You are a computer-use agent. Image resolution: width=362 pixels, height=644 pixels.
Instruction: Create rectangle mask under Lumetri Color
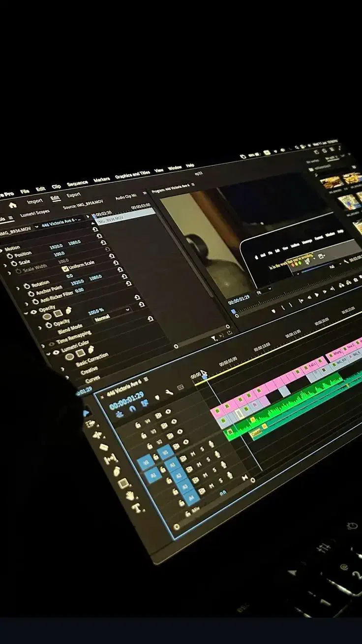(80, 353)
